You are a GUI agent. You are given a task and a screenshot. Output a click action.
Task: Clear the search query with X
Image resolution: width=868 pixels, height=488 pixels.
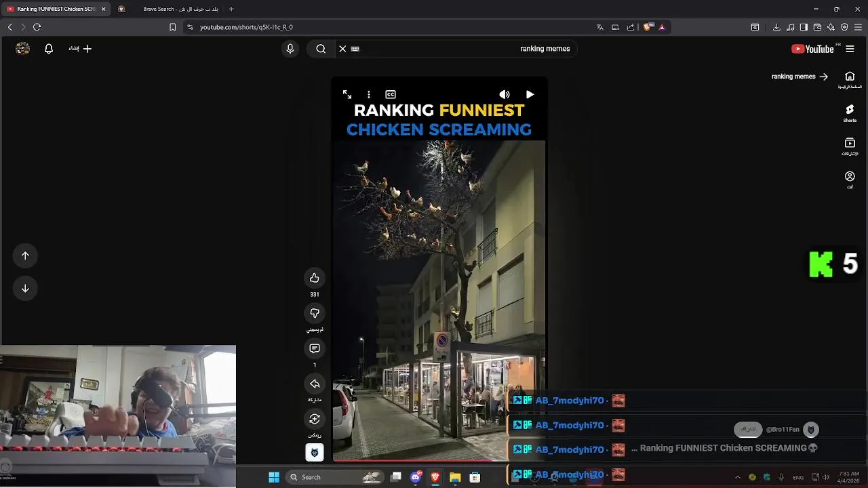coord(342,49)
